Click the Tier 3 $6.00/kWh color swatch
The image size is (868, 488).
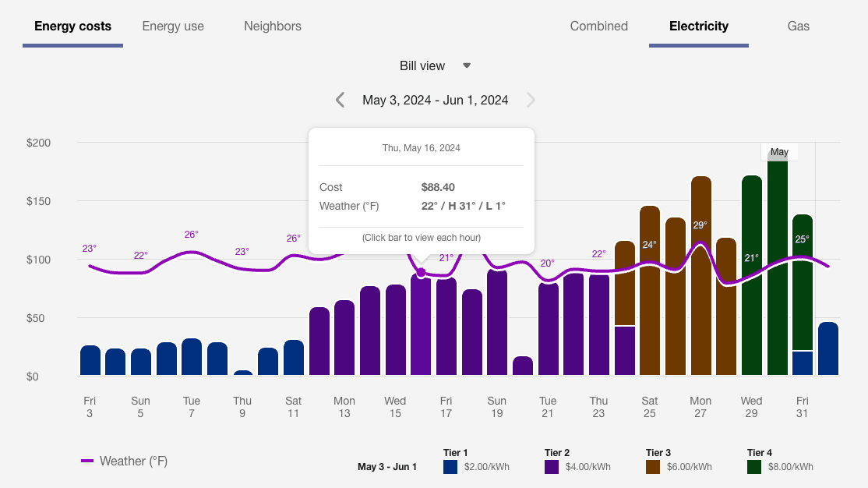pos(652,466)
